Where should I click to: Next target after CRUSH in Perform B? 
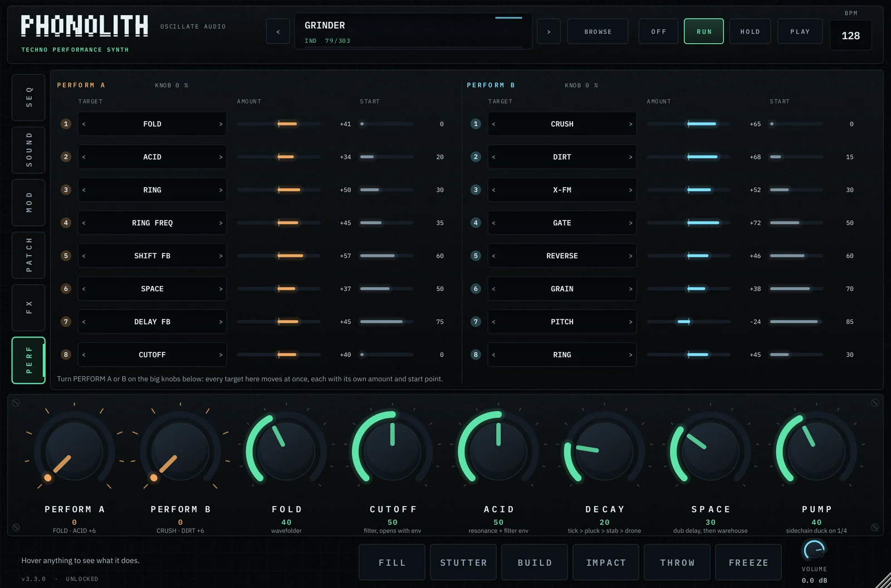(x=630, y=124)
